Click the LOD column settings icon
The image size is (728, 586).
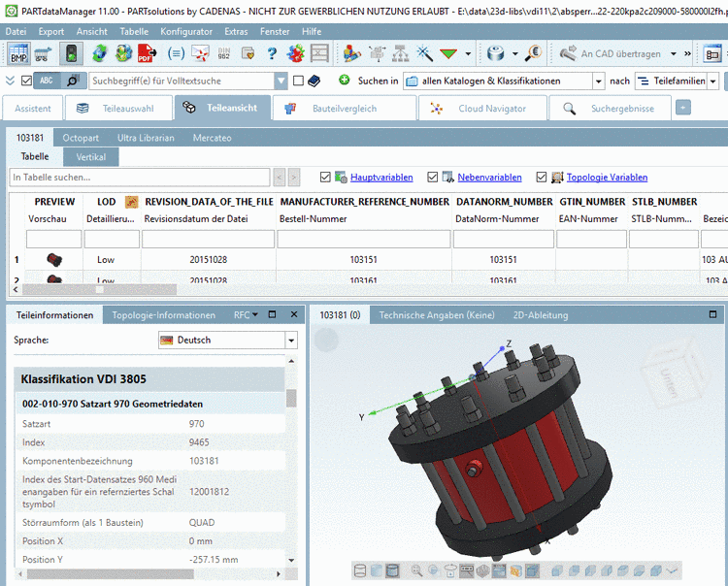(x=131, y=202)
